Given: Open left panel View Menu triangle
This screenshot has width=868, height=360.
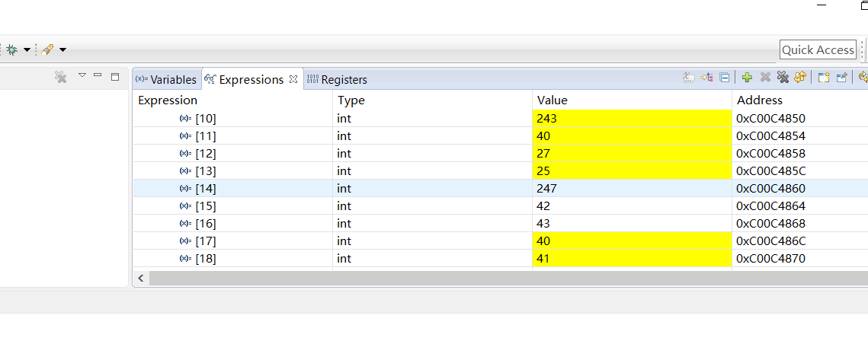Looking at the screenshot, I should coord(82,75).
